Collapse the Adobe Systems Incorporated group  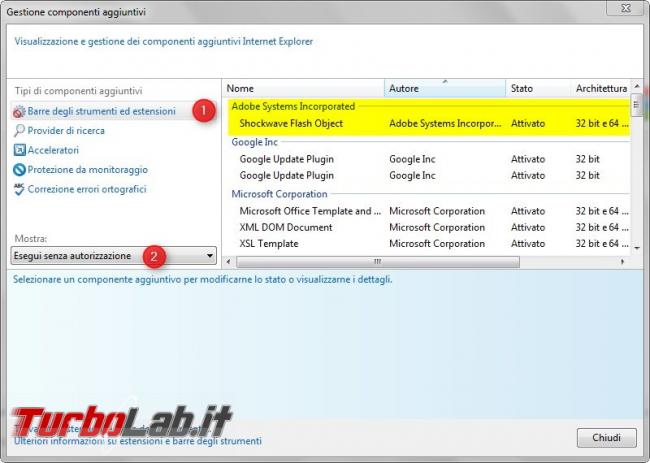[293, 107]
